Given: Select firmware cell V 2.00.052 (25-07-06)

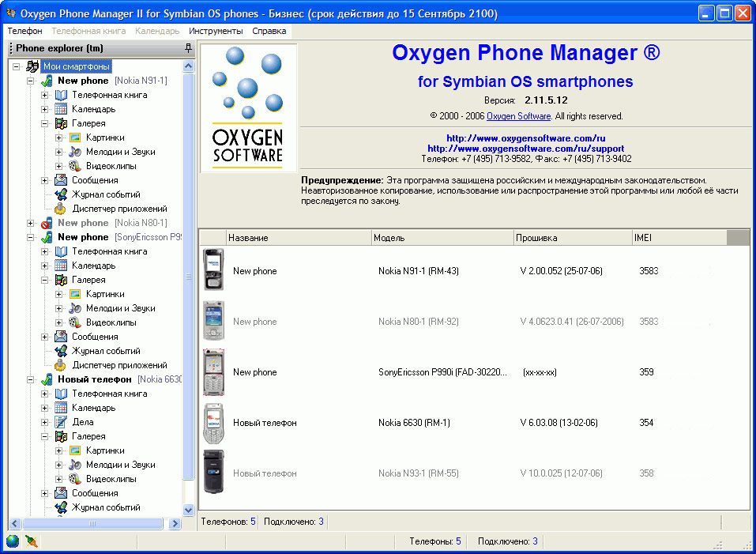Looking at the screenshot, I should (561, 271).
